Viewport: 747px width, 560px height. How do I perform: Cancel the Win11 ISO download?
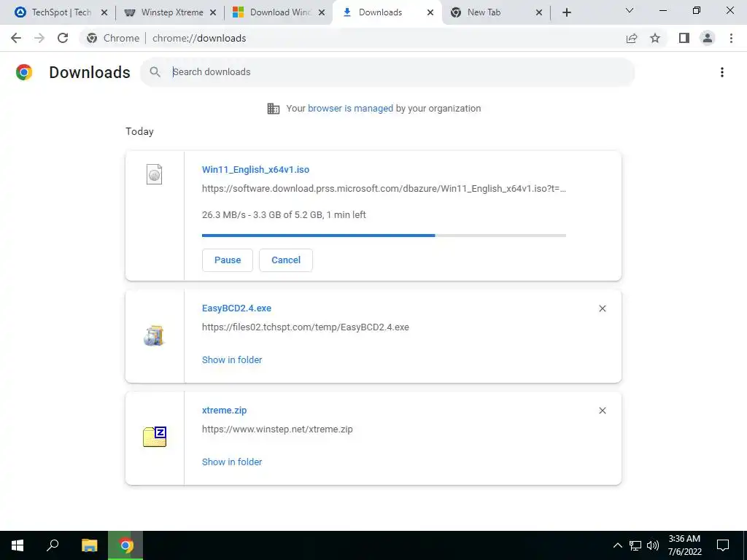286,260
